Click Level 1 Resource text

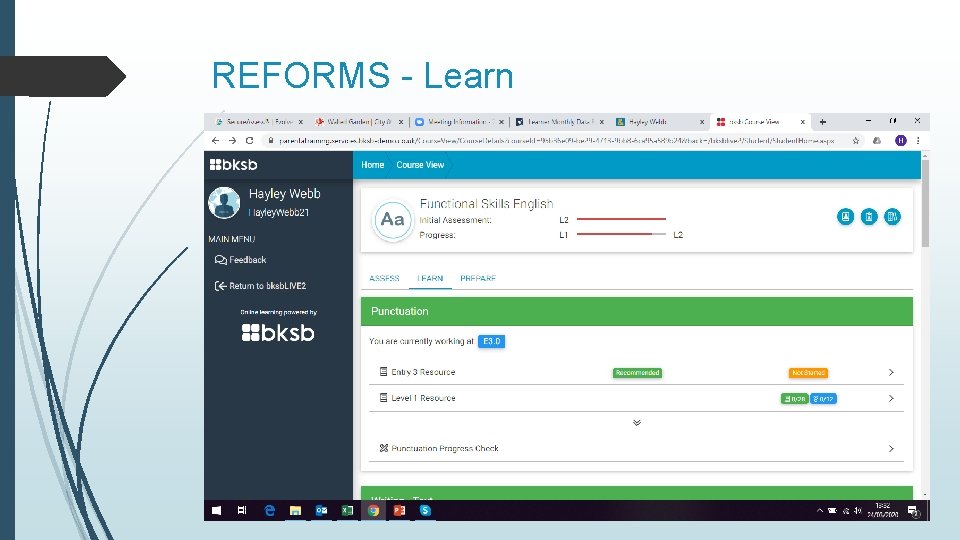tap(423, 399)
